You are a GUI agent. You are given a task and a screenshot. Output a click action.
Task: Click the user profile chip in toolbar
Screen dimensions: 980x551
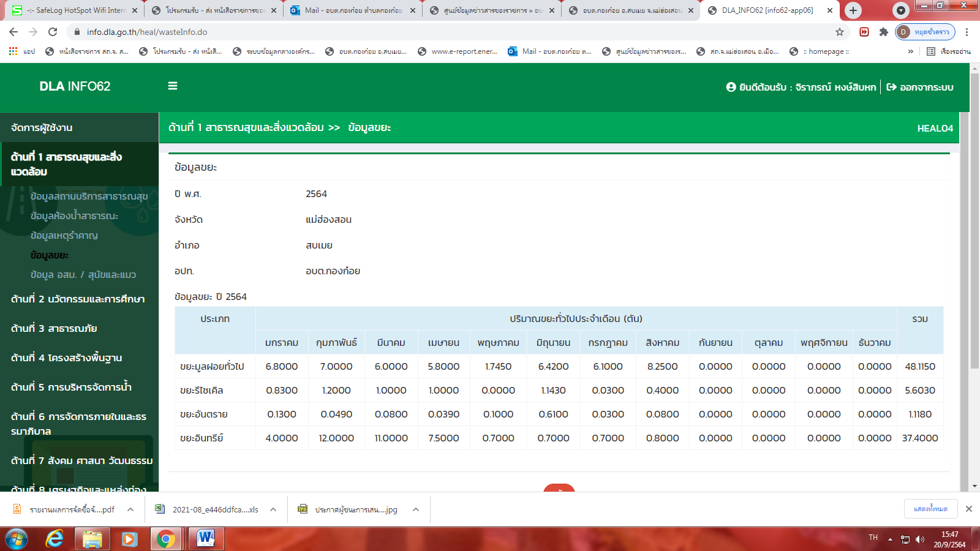coord(925,32)
